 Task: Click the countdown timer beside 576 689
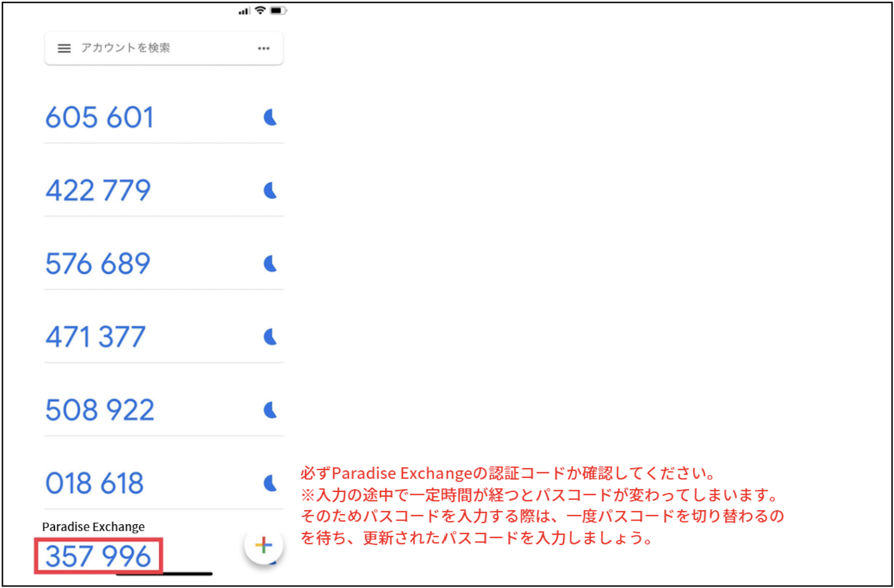click(x=270, y=264)
